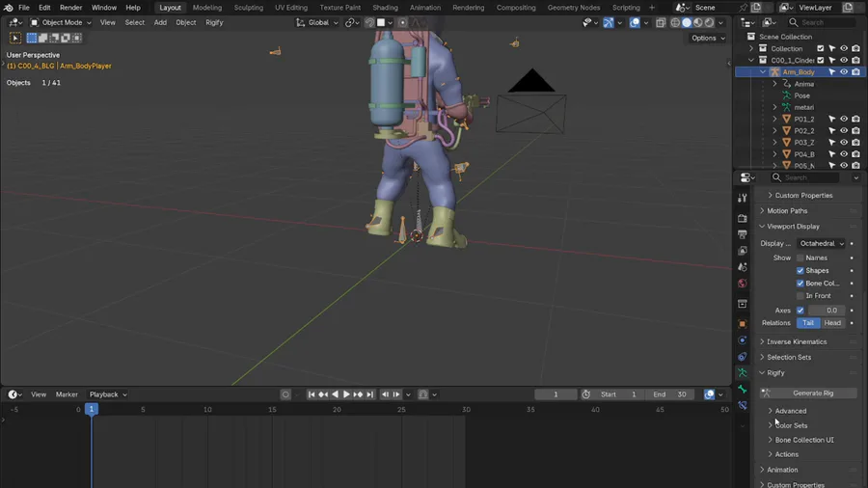Hide Arm_Body in viewport via eye icon
The height and width of the screenshot is (488, 868).
(844, 72)
